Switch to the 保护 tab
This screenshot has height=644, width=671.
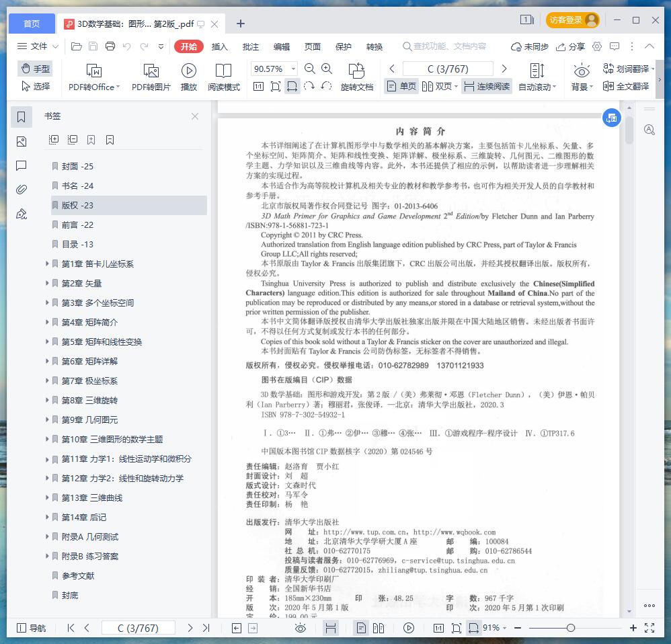tap(343, 46)
